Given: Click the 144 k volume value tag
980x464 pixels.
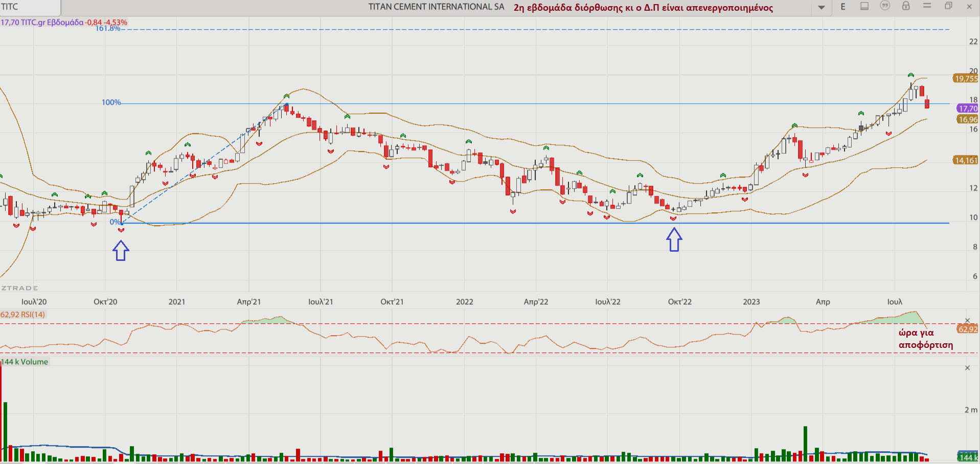Looking at the screenshot, I should (968, 457).
